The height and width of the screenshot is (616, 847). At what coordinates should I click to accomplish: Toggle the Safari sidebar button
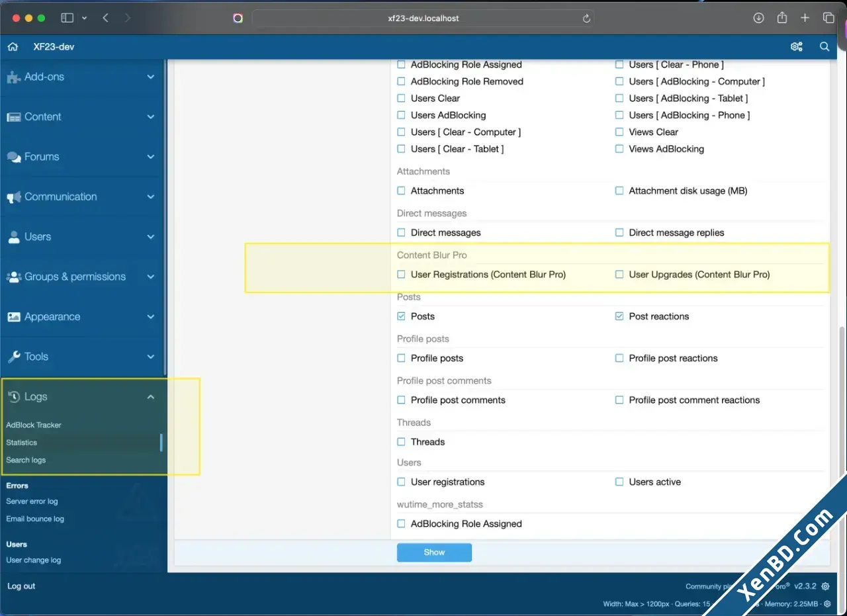pos(67,18)
